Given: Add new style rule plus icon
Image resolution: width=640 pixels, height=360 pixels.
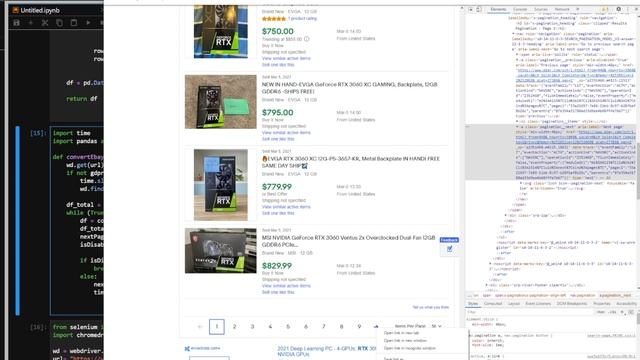Looking at the screenshot, I should (x=622, y=312).
